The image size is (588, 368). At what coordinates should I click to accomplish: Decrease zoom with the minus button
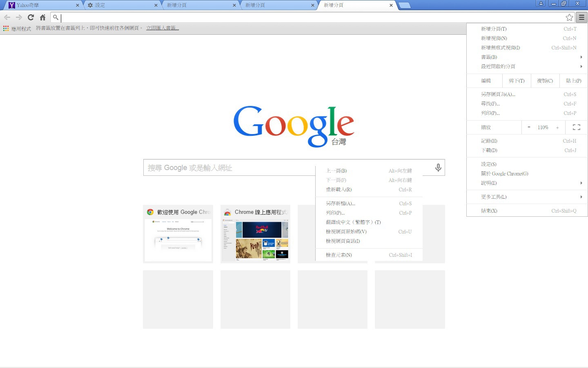529,127
